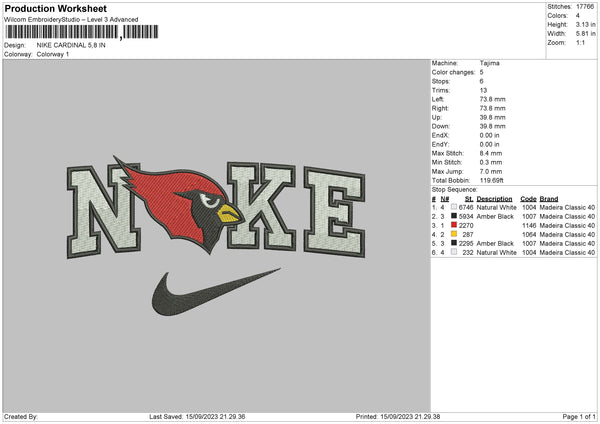Image resolution: width=600 pixels, height=424 pixels.
Task: Click the Colors value 4 in header
Action: [x=578, y=16]
